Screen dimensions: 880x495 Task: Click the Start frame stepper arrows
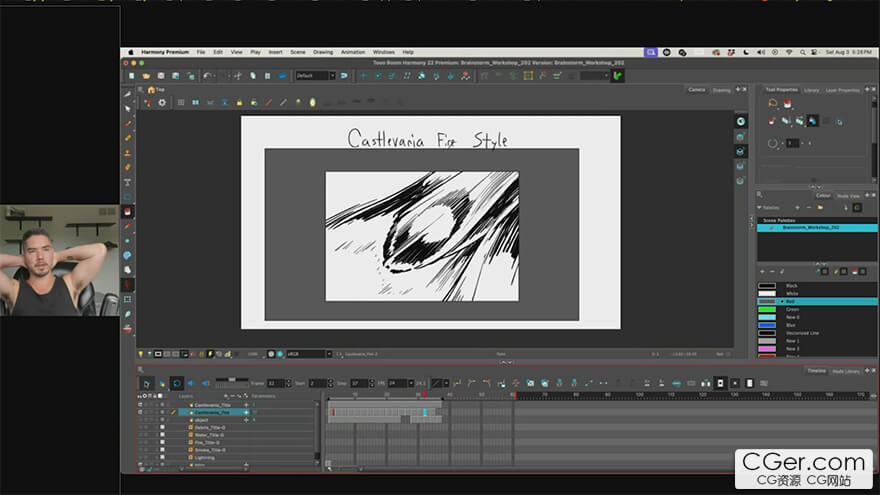click(330, 383)
